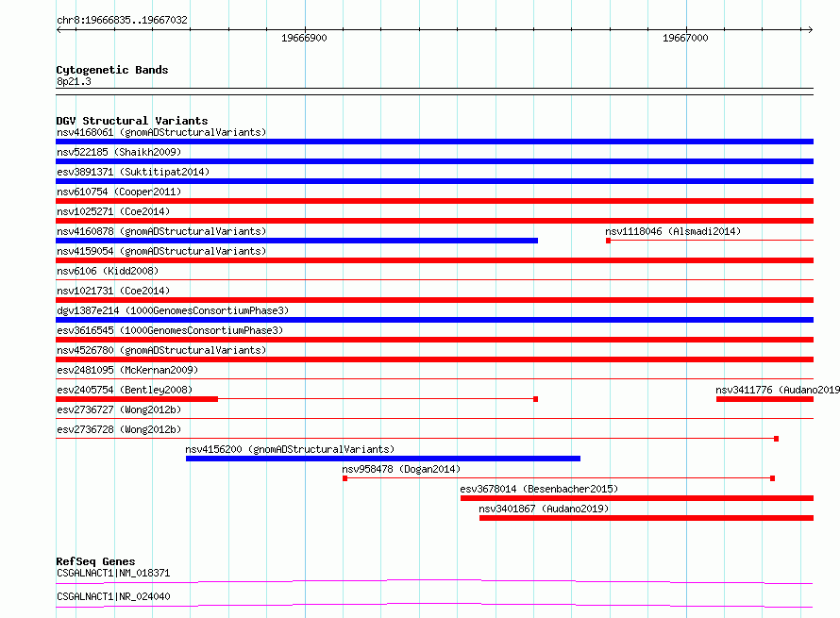Click nsv3411776 (Audano2019) label
The height and width of the screenshot is (618, 840).
[778, 390]
